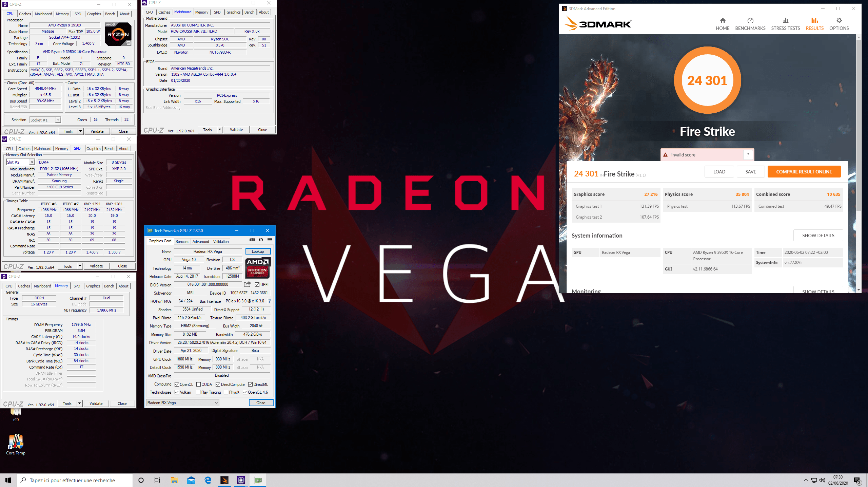Open 3DMark STRESS TESTS icon
868x487 pixels.
(x=785, y=20)
